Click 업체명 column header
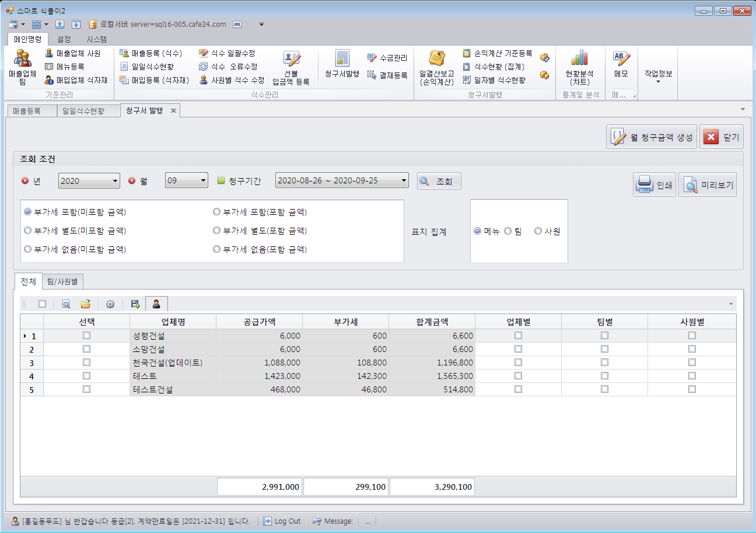This screenshot has width=756, height=533. pyautogui.click(x=173, y=322)
